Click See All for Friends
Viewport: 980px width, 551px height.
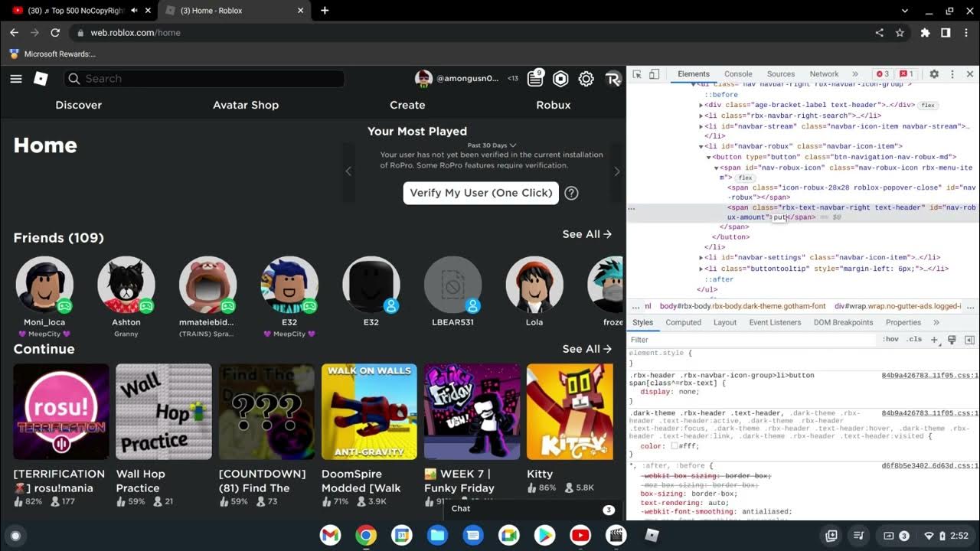point(587,234)
